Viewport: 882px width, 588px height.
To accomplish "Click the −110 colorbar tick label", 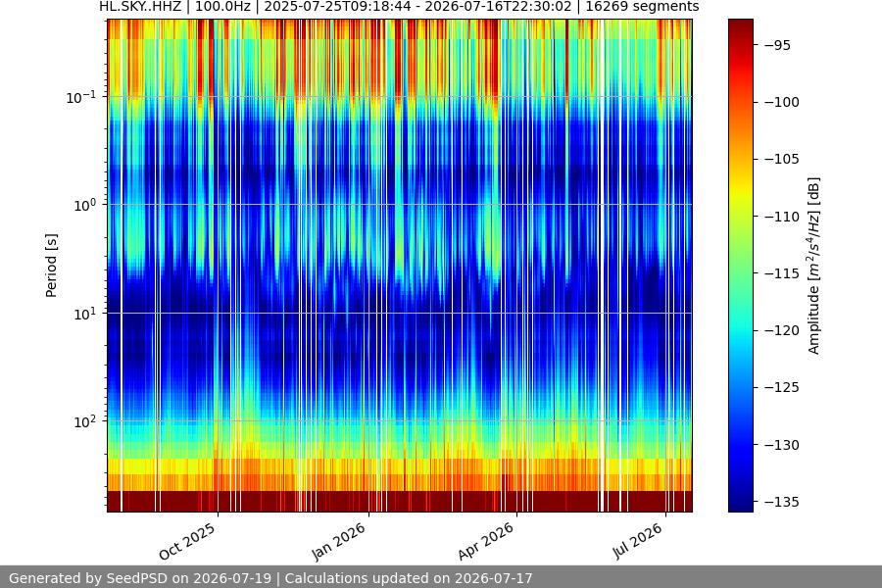I will [x=781, y=217].
